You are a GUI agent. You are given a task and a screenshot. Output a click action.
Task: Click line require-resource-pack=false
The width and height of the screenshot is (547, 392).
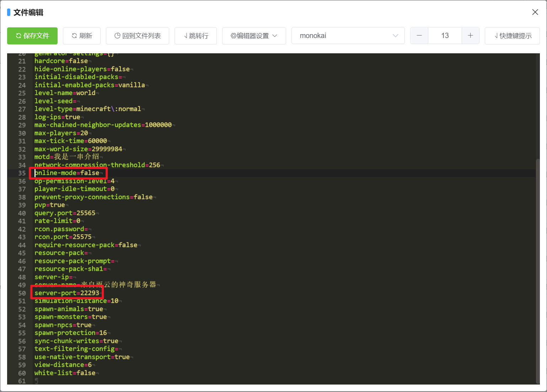tap(86, 245)
